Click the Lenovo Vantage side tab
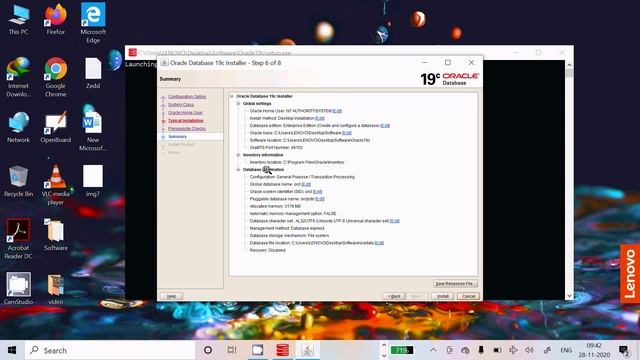Image resolution: width=640 pixels, height=360 pixels. coord(630,273)
